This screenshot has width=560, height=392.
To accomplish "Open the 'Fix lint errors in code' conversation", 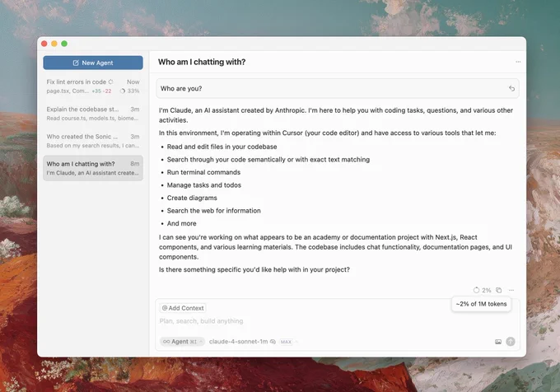I will 93,86.
